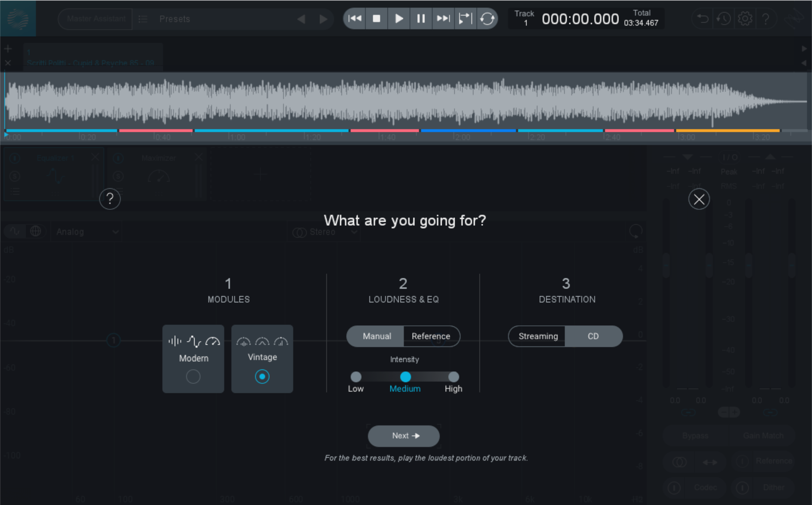Click the play button in transport
This screenshot has width=812, height=505.
399,19
